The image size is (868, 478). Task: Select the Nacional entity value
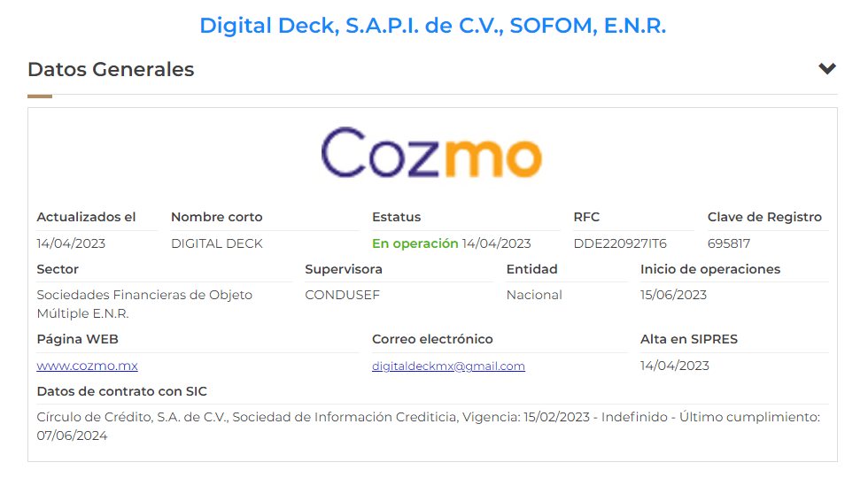pos(534,295)
